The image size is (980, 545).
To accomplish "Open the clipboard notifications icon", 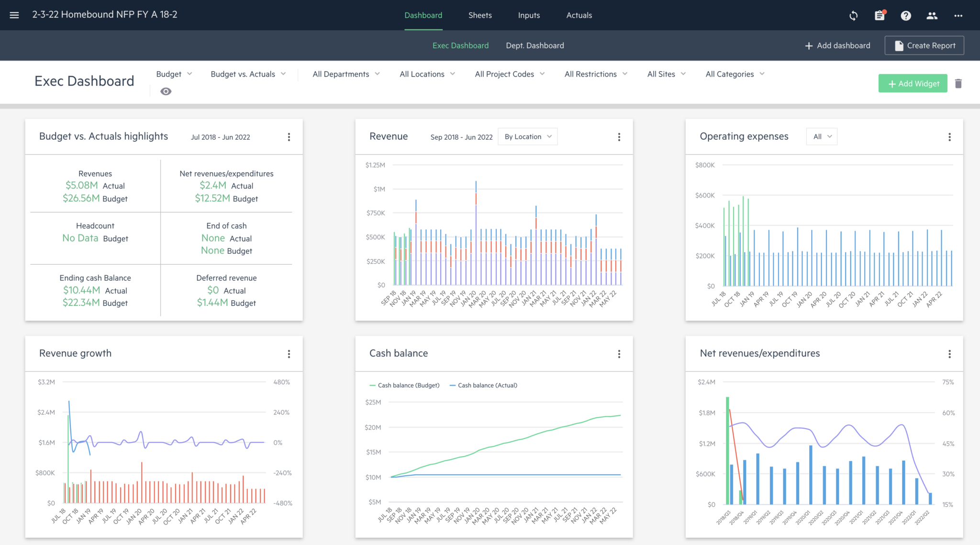I will coord(880,16).
